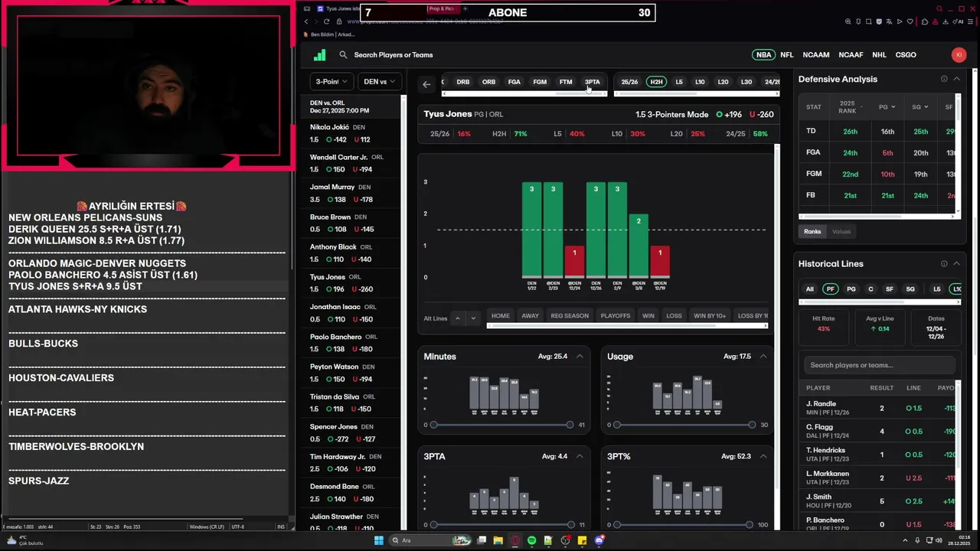The width and height of the screenshot is (980, 551).
Task: Select PG position in Historical Lines
Action: (851, 289)
